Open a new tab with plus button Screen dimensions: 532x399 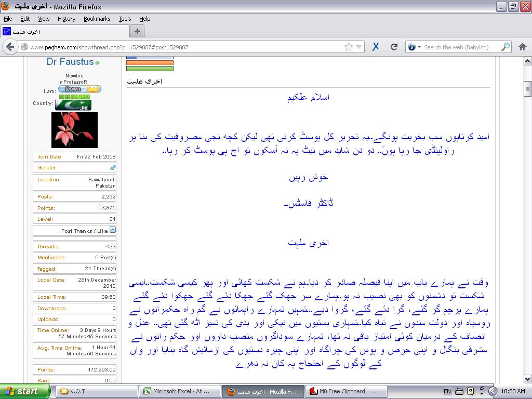click(x=137, y=31)
